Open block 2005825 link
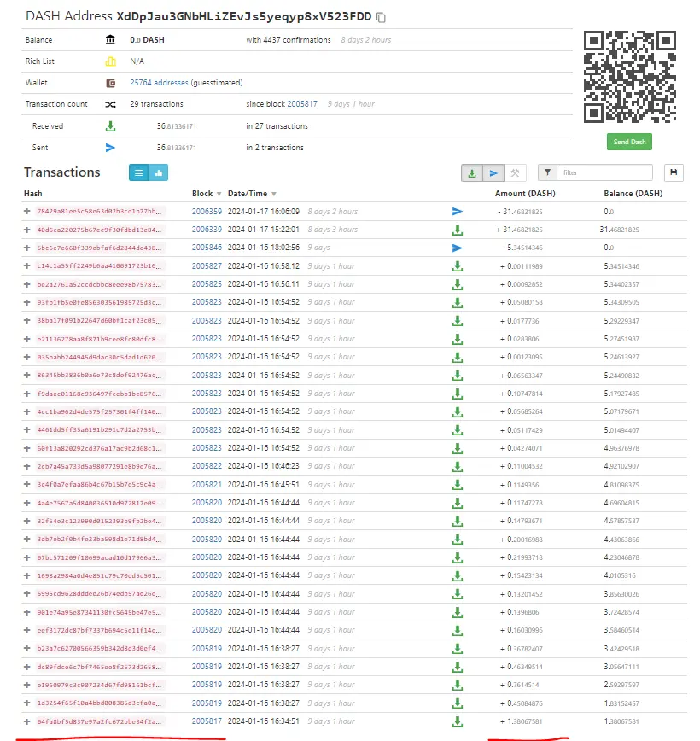Screen dimensions: 700x741 (207, 284)
